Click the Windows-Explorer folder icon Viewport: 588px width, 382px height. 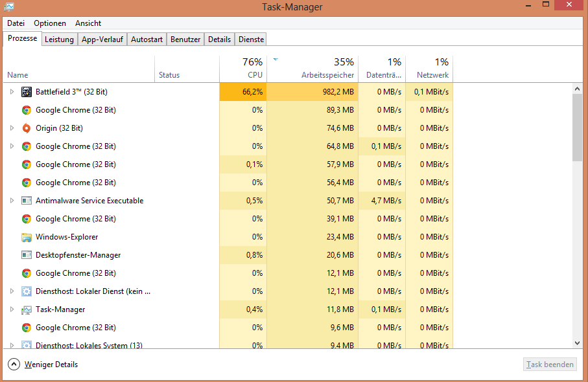click(26, 237)
